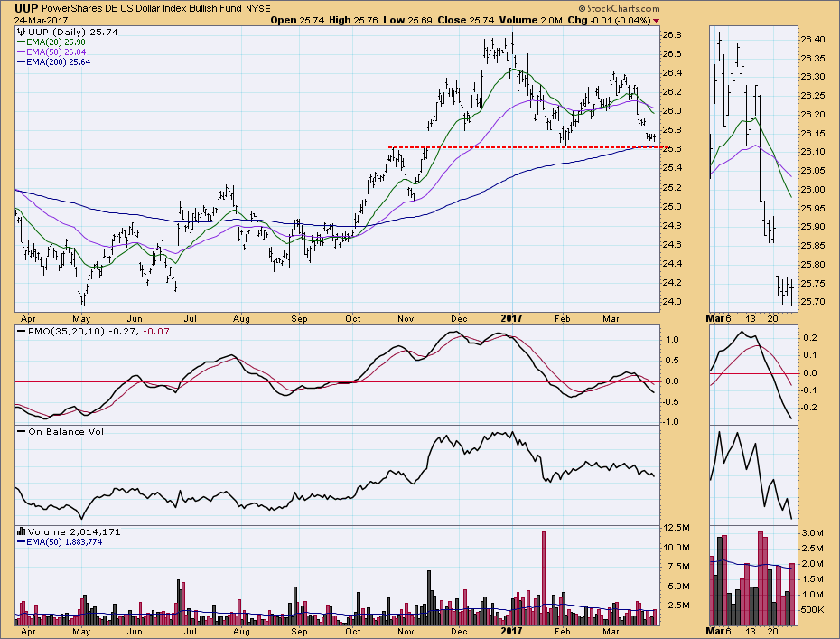This screenshot has width=840, height=639.
Task: Click the green EMA(20) legend line marker
Action: (22, 42)
